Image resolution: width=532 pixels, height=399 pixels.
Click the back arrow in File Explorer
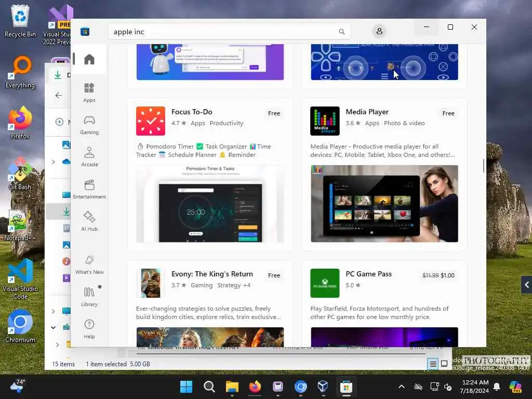(x=58, y=96)
